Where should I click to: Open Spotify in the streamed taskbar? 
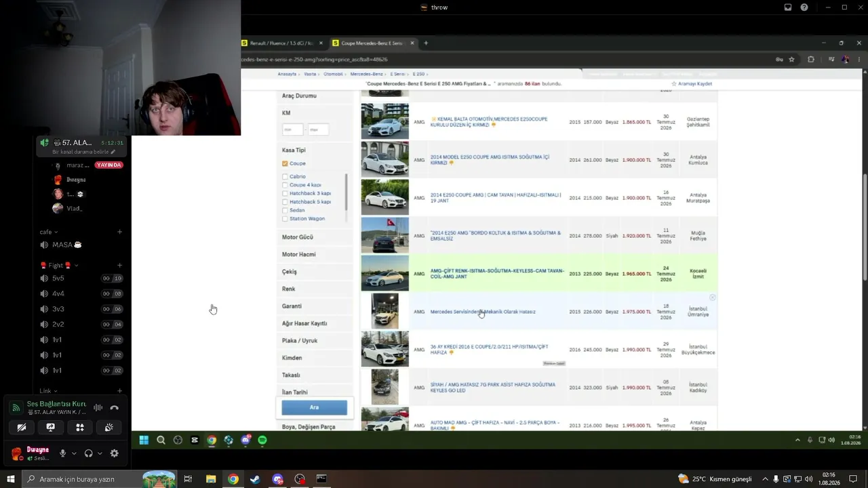tap(262, 440)
